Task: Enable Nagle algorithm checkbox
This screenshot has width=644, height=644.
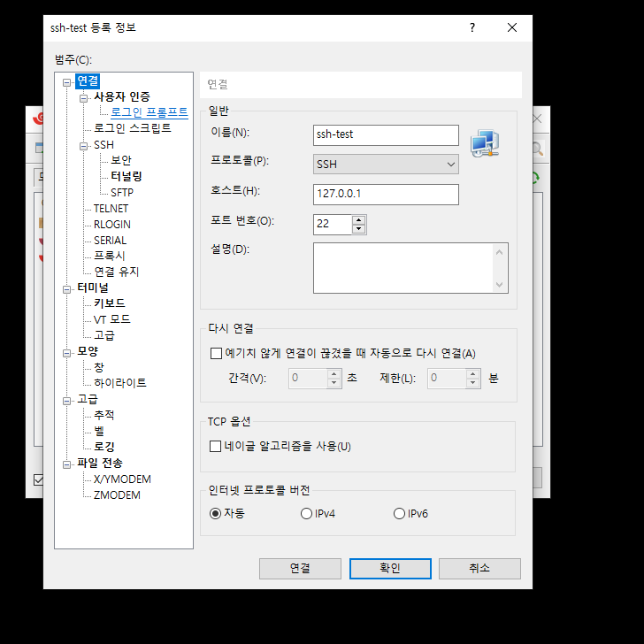Action: click(x=215, y=446)
